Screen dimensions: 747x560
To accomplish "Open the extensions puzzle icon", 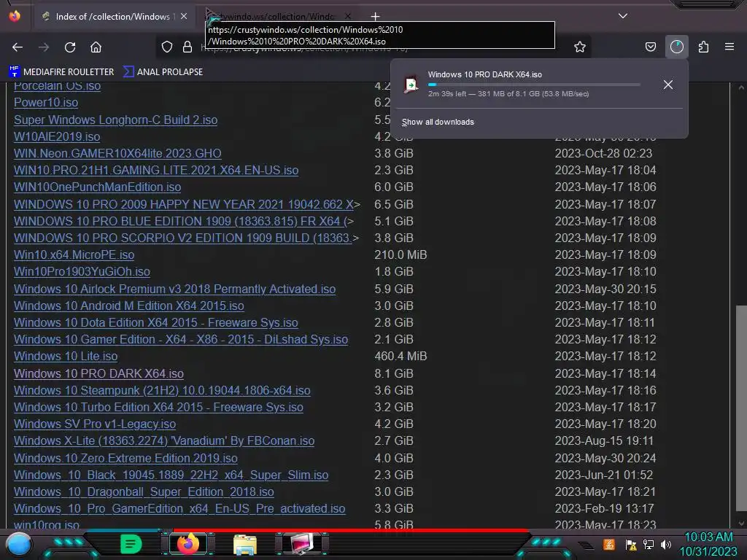I will [x=703, y=47].
